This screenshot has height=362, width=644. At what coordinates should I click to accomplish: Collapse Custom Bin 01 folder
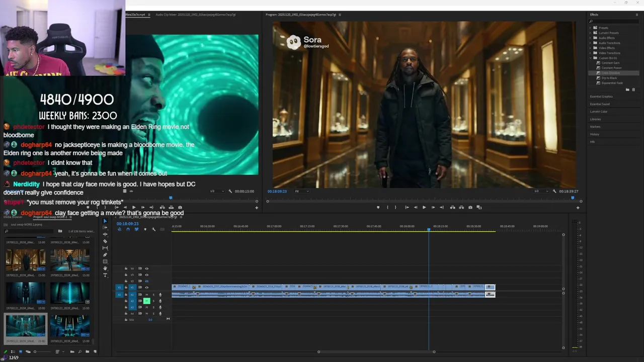[x=591, y=58]
